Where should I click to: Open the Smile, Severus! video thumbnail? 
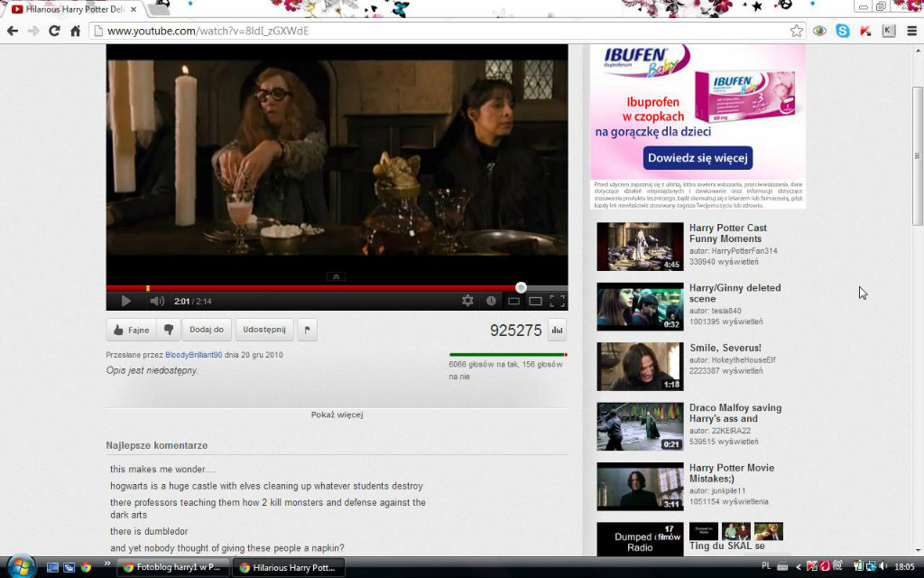pos(640,367)
